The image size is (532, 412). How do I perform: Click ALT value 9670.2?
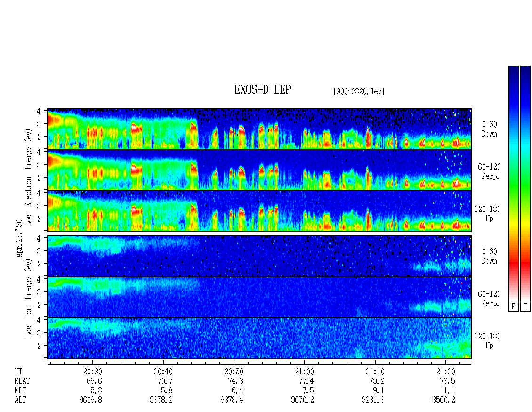pyautogui.click(x=302, y=400)
